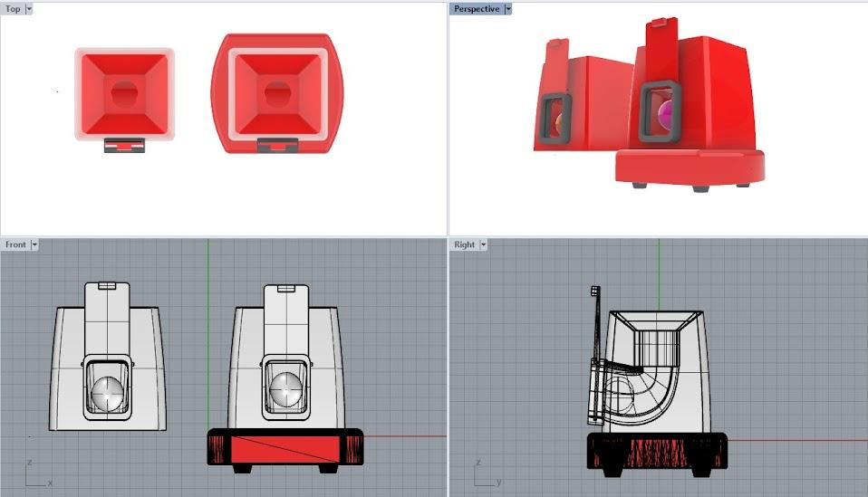The width and height of the screenshot is (868, 497).
Task: Activate the Top viewport title label
Action: pyautogui.click(x=13, y=9)
